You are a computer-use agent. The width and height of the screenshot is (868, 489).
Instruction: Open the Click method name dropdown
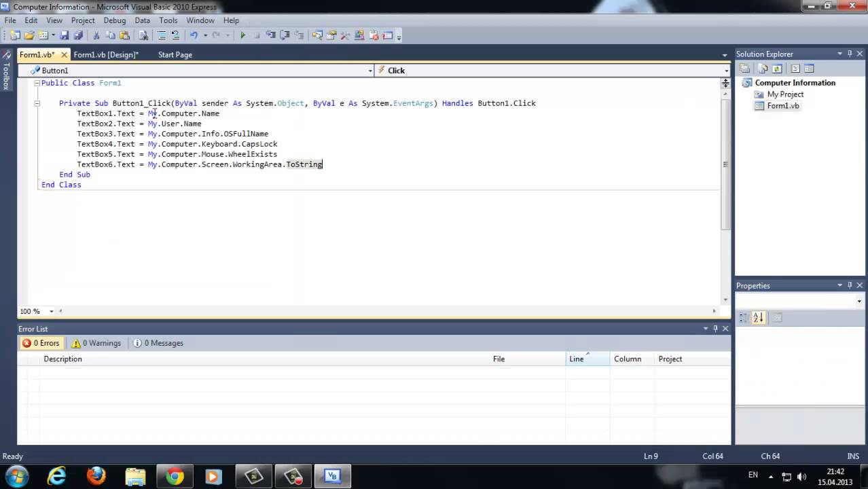pos(726,71)
